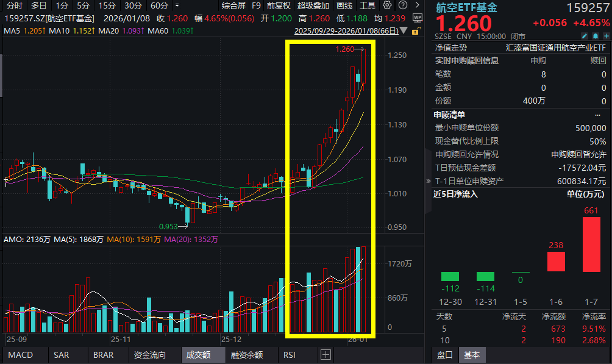
Task: Enable 超级叠加 overlay mode
Action: pyautogui.click(x=314, y=5)
